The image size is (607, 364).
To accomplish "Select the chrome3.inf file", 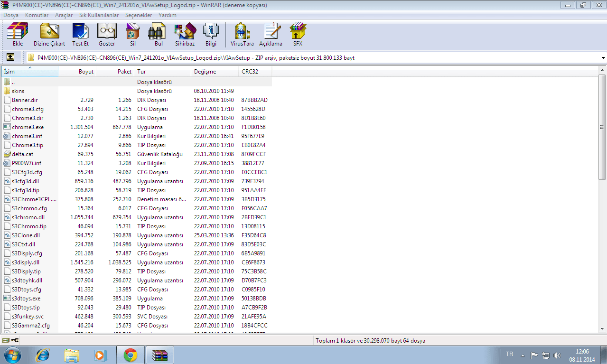I will pyautogui.click(x=27, y=136).
